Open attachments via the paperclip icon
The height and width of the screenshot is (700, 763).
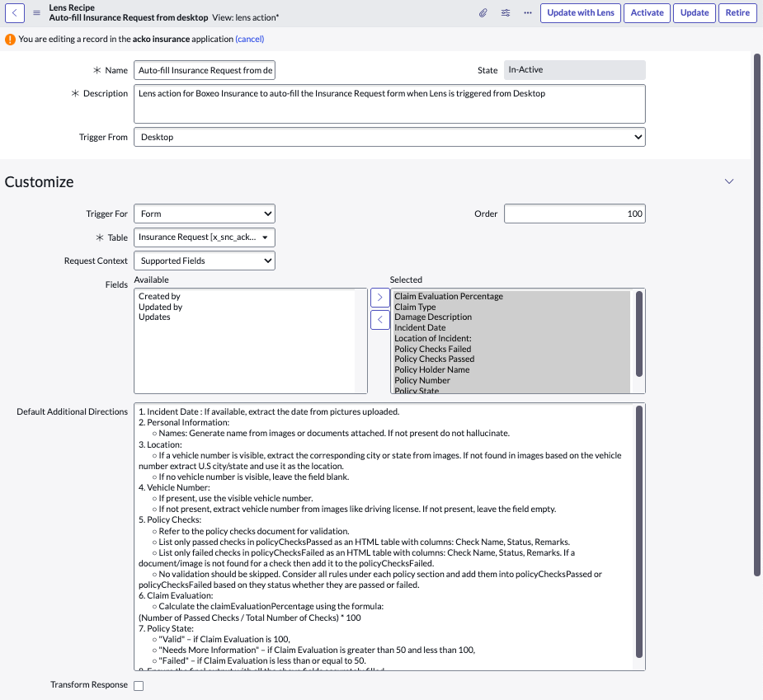click(x=483, y=12)
